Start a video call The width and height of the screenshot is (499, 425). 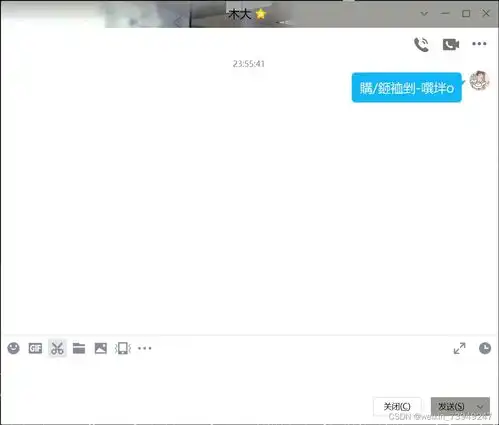[451, 44]
